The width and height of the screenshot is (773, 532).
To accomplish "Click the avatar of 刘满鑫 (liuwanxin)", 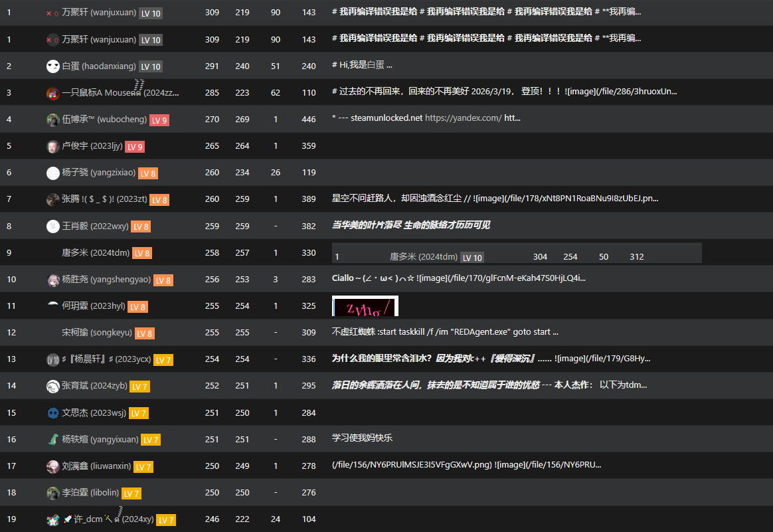I will click(52, 466).
